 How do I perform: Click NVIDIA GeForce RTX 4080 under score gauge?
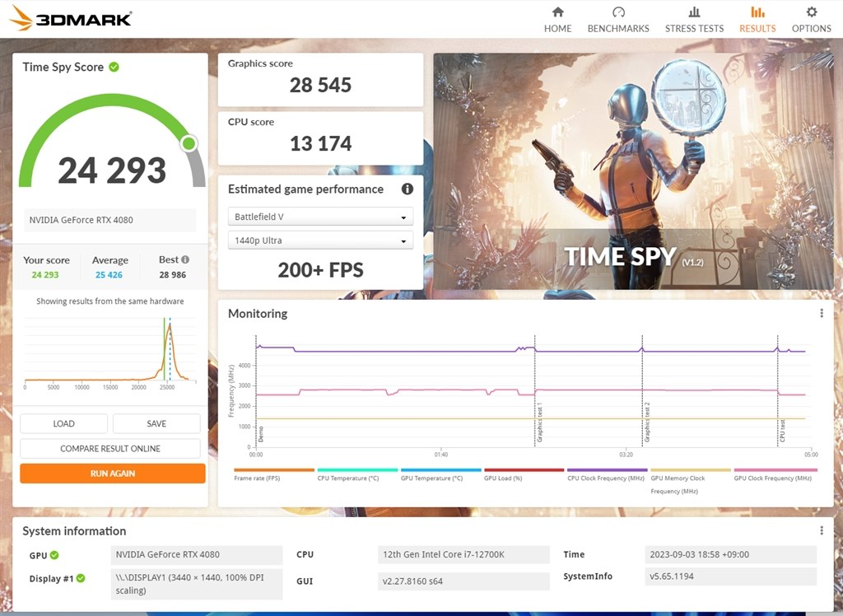[109, 220]
